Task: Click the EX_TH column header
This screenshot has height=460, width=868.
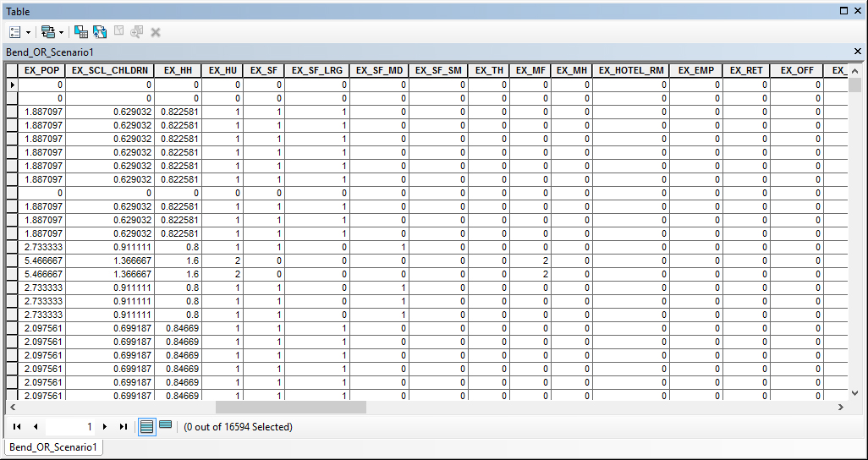Action: click(489, 70)
